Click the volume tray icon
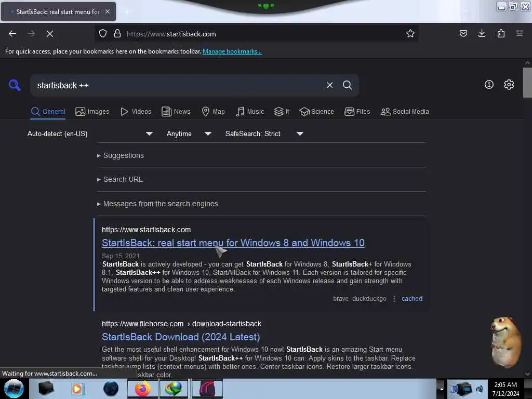This screenshot has width=532, height=399. tap(480, 389)
